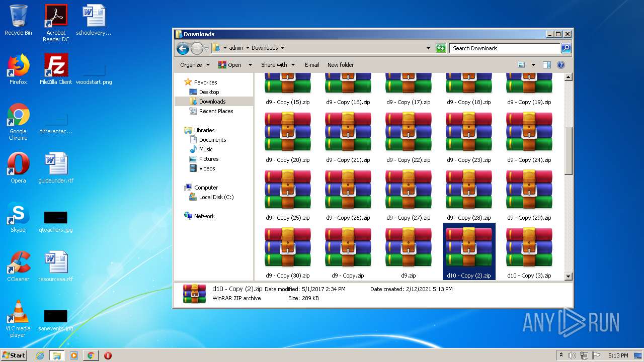Go back with the Explorer back arrow
Viewport: 644px width, 362px height.
tap(183, 48)
